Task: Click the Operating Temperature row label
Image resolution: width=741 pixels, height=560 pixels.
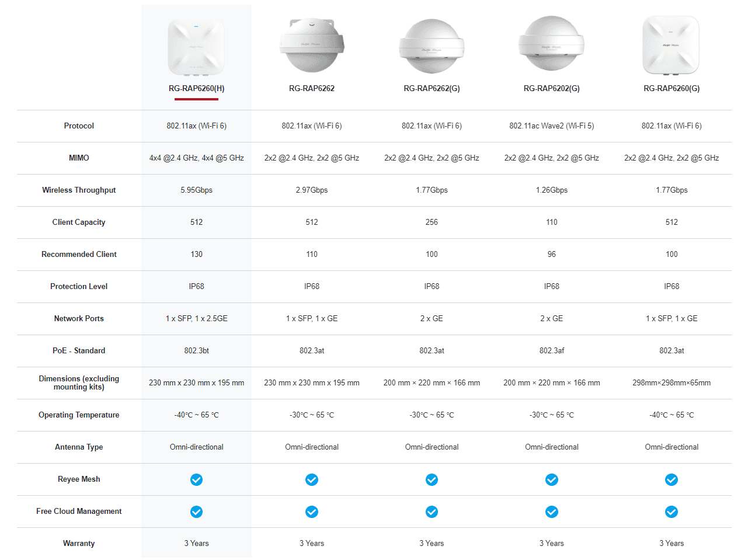Action: click(79, 415)
